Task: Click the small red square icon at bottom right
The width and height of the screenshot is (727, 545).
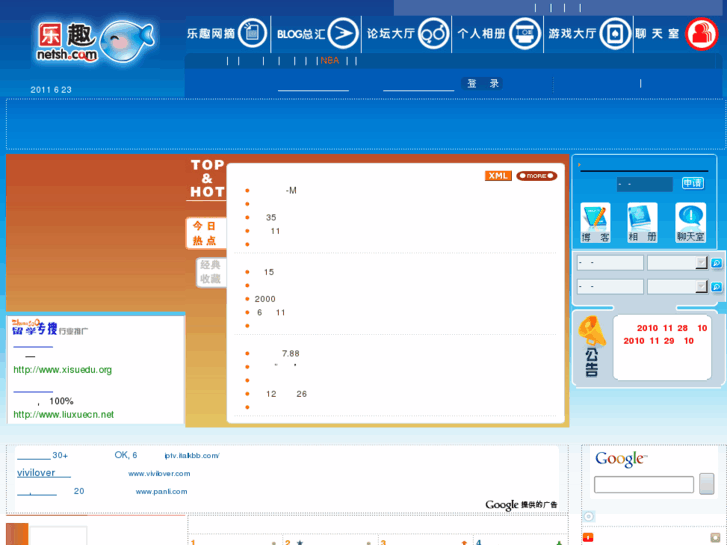Action: point(588,538)
